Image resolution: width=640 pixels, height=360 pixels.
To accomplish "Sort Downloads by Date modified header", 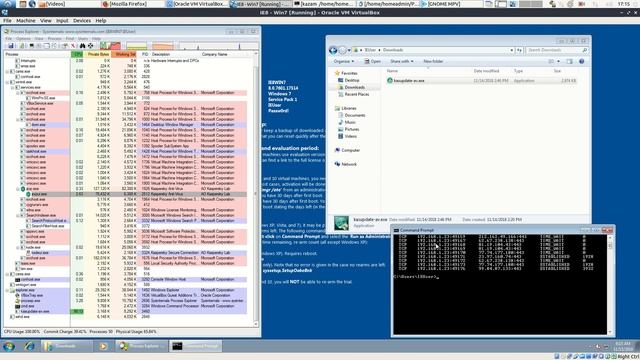I will click(x=486, y=71).
